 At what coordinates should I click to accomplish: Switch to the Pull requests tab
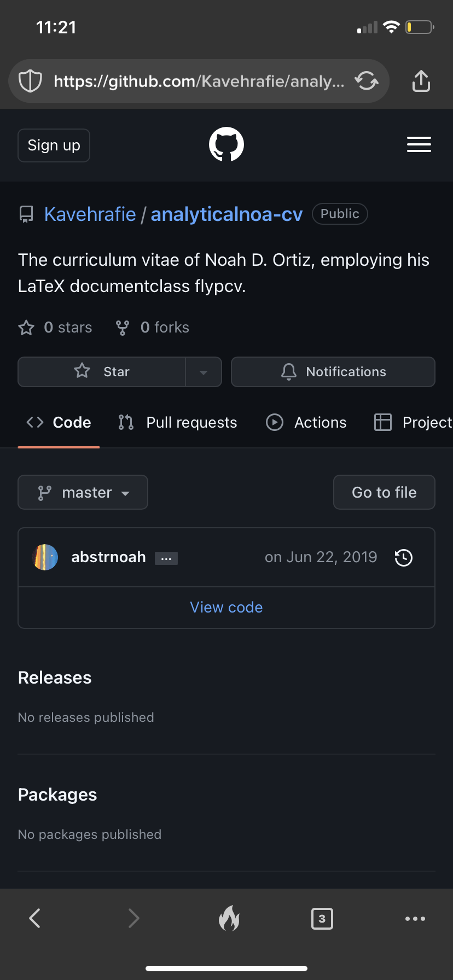[178, 423]
